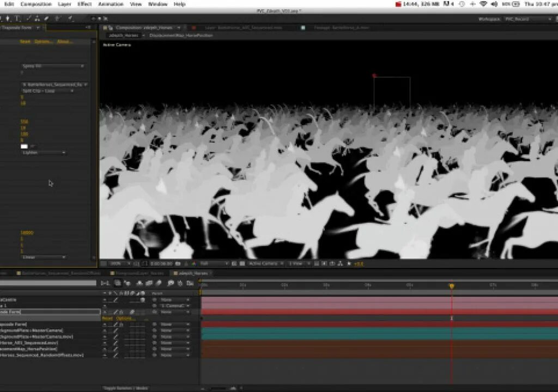Open the magnification ratio dropdown
The height and width of the screenshot is (392, 558).
coord(119,264)
